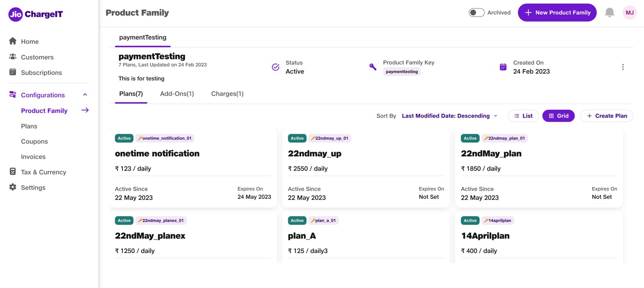Click the Settings gear icon
The image size is (644, 288).
[x=13, y=187]
